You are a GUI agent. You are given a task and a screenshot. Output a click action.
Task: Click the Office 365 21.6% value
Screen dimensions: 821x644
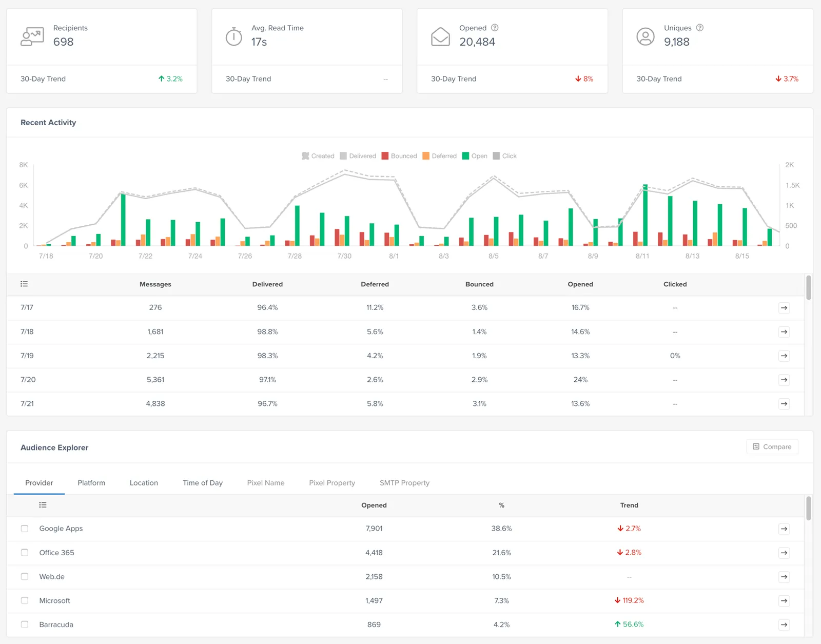point(501,553)
